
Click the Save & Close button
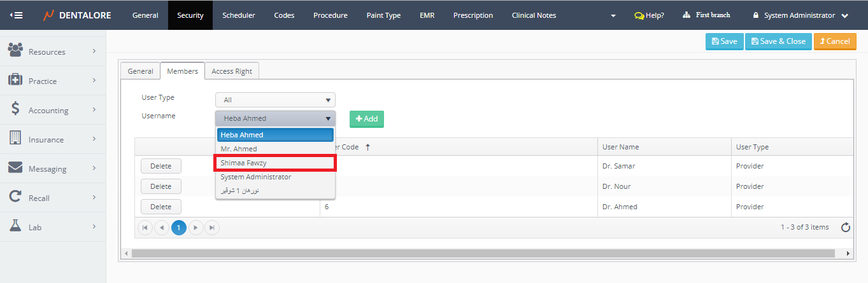[778, 41]
